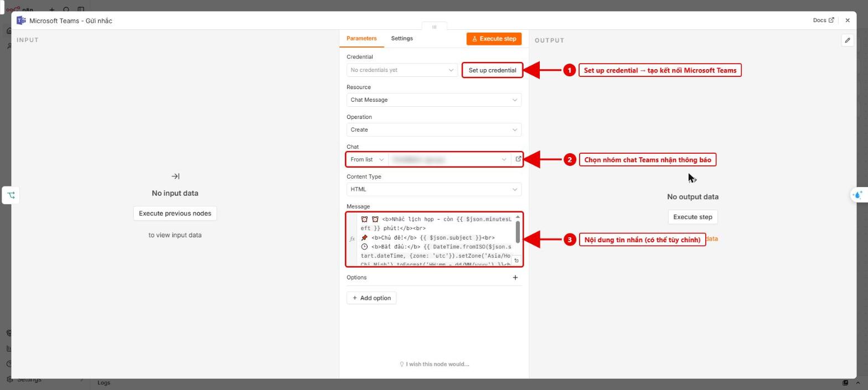The image size is (868, 390).
Task: Open the Docs link
Action: point(823,20)
